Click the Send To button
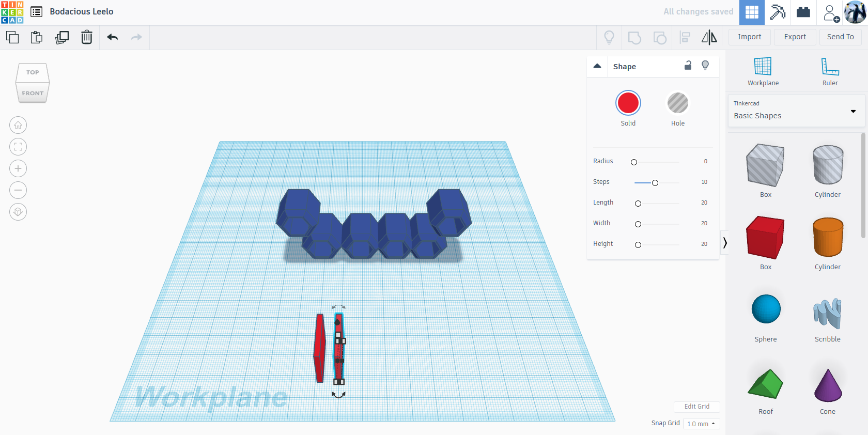The image size is (868, 435). coord(841,37)
